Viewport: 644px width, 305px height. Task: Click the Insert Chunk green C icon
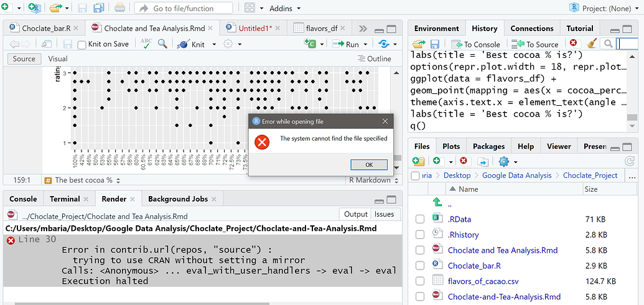[310, 44]
